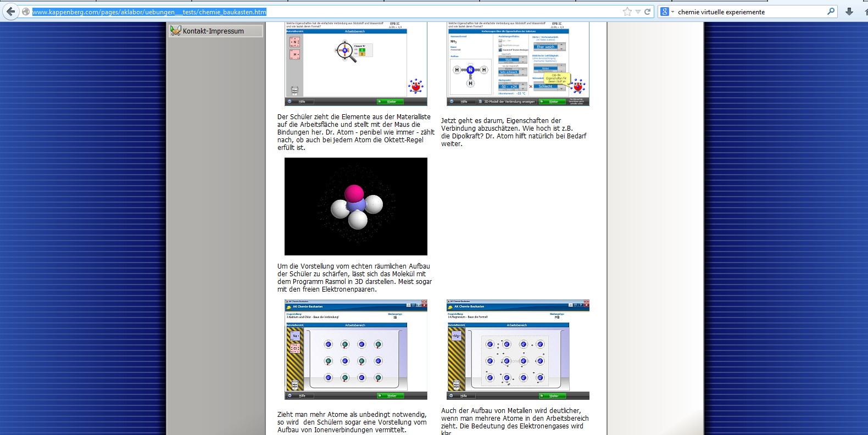This screenshot has width=868, height=435.
Task: Click the NH3 properties prediction screenshot
Action: (518, 64)
